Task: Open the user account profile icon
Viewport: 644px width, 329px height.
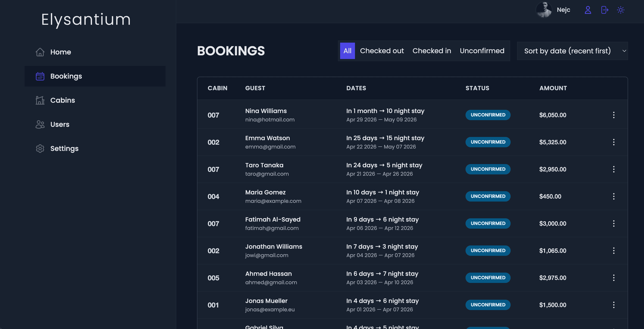Action: coord(588,10)
